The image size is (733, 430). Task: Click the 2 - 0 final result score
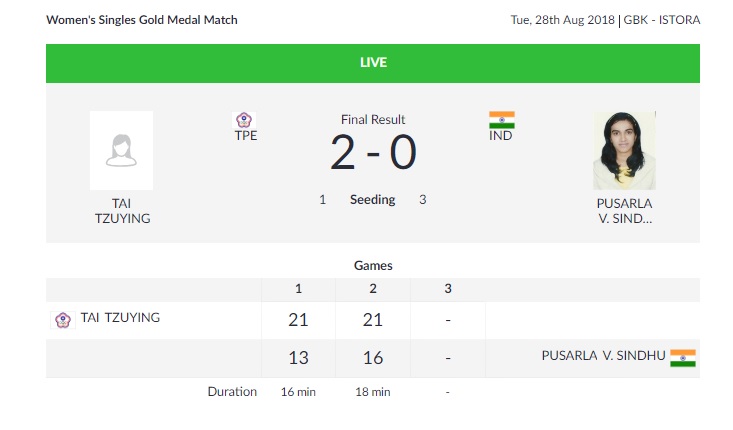coord(373,152)
